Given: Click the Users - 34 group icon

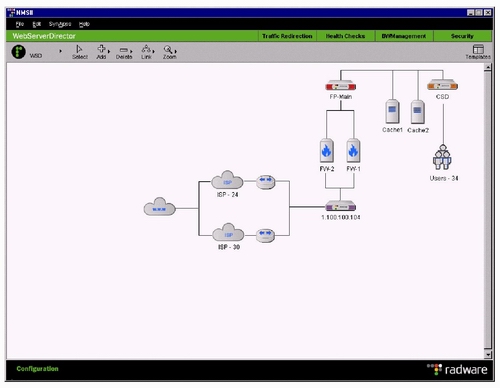Looking at the screenshot, I should [442, 158].
